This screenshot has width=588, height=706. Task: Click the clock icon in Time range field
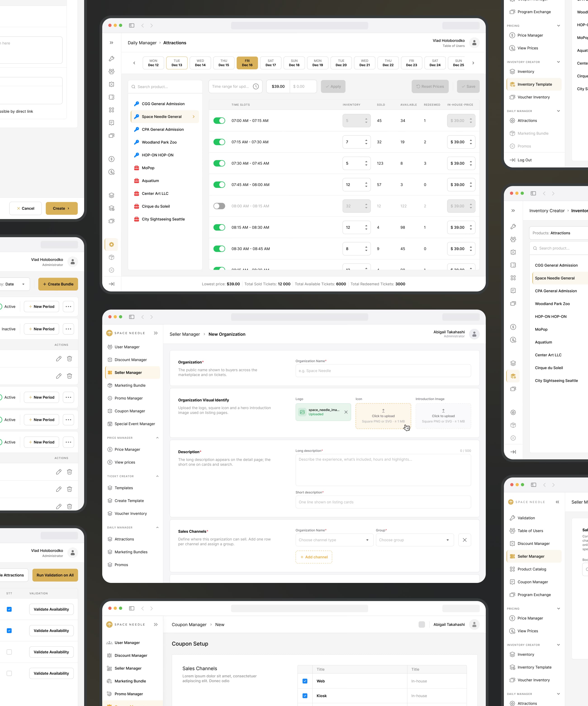(256, 86)
